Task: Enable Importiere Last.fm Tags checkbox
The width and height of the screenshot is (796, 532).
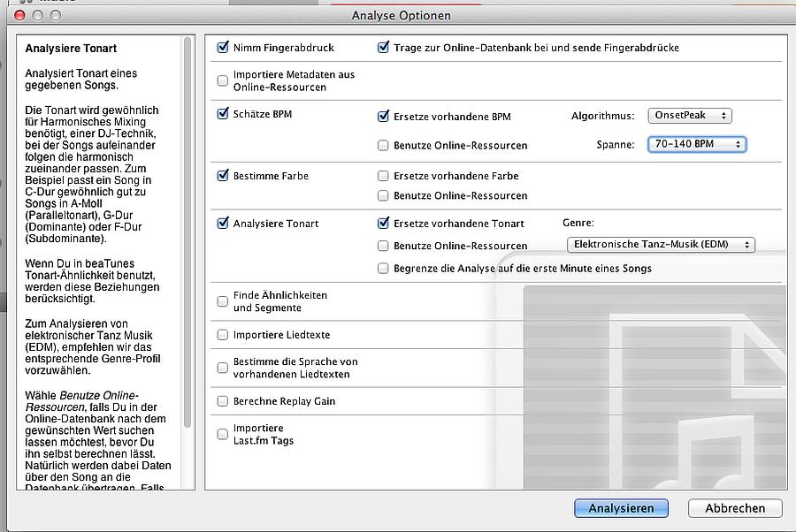Action: tap(223, 434)
